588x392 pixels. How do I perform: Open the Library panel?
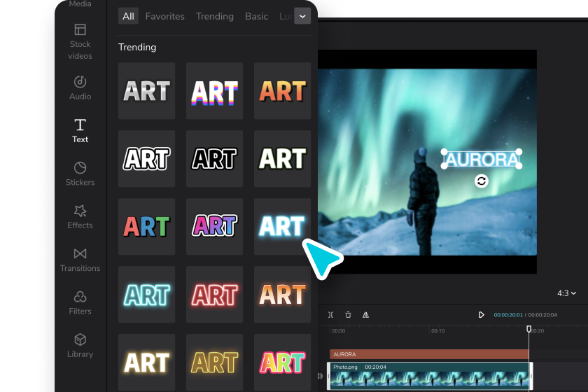pyautogui.click(x=80, y=346)
